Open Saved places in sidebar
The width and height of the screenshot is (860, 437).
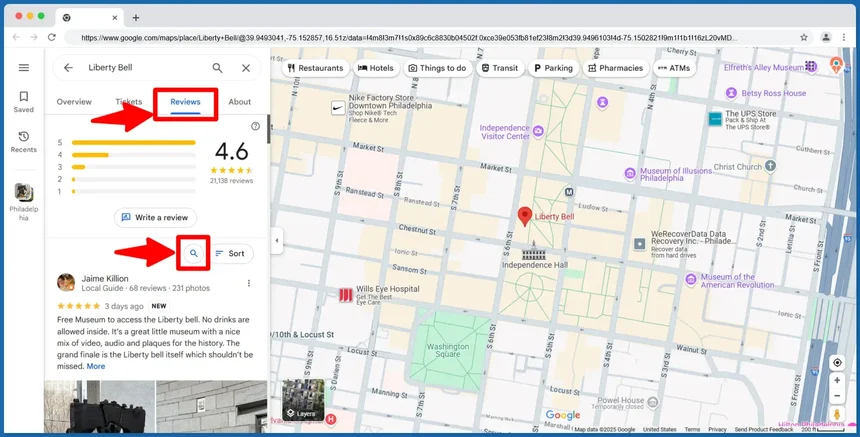click(x=24, y=102)
